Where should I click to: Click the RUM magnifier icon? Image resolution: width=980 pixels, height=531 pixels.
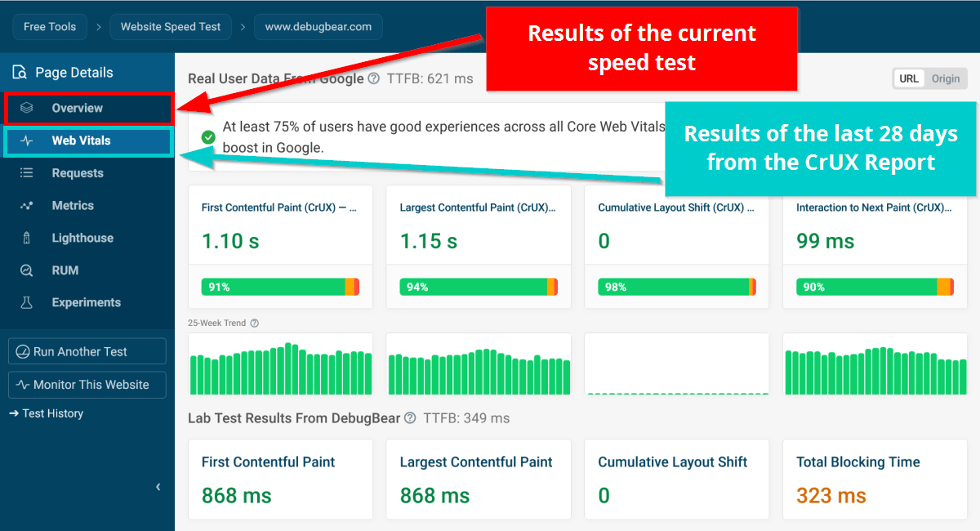(27, 270)
